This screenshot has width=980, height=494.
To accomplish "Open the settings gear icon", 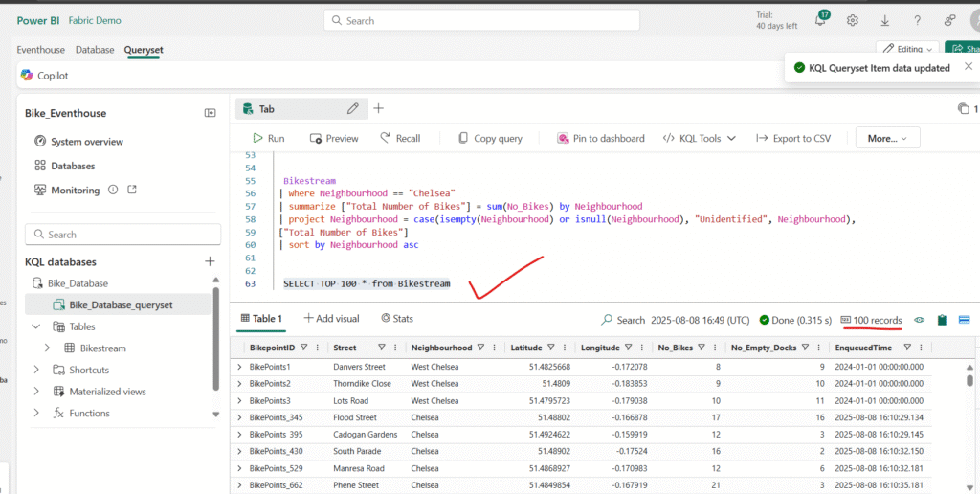I will (x=853, y=21).
